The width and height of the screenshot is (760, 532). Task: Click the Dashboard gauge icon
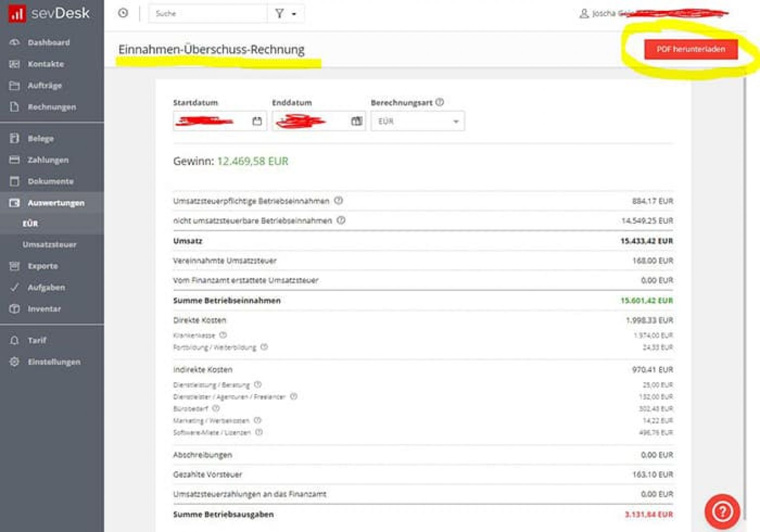(14, 43)
